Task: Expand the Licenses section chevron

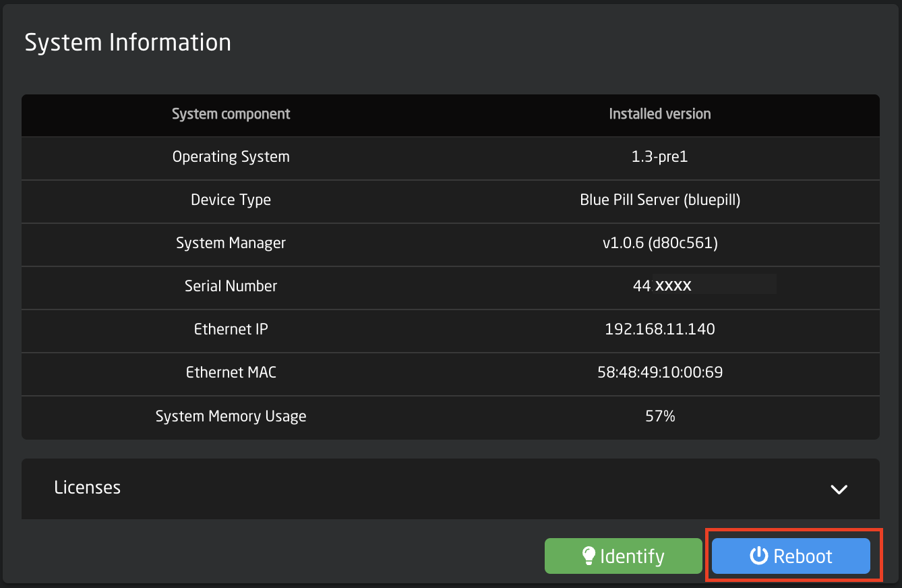Action: pyautogui.click(x=839, y=490)
